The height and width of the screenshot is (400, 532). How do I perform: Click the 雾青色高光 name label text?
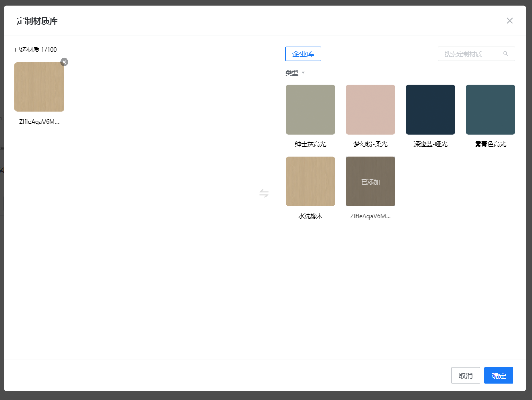tap(491, 144)
